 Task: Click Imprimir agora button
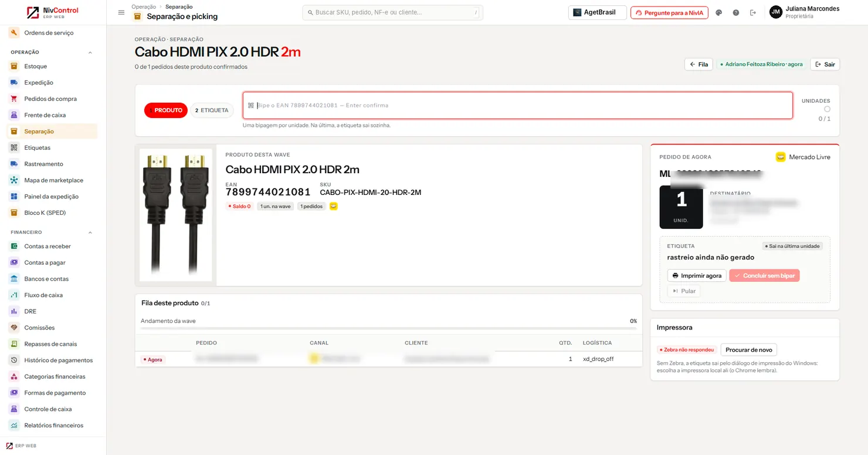697,275
